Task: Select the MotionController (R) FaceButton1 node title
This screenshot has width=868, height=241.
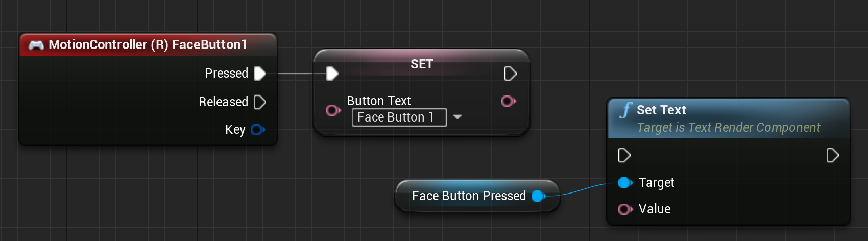Action: tap(148, 44)
